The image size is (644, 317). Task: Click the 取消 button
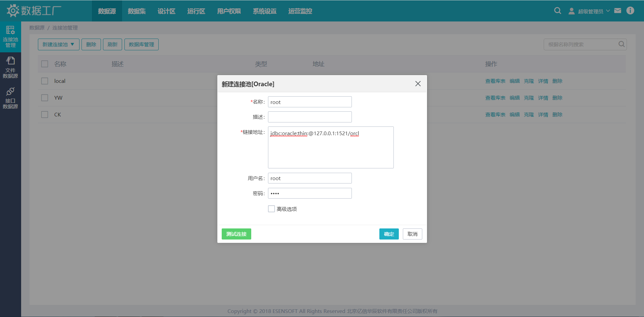[413, 234]
